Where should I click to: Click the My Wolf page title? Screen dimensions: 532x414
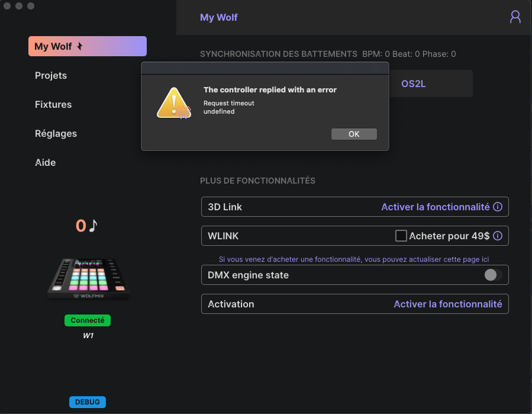219,17
